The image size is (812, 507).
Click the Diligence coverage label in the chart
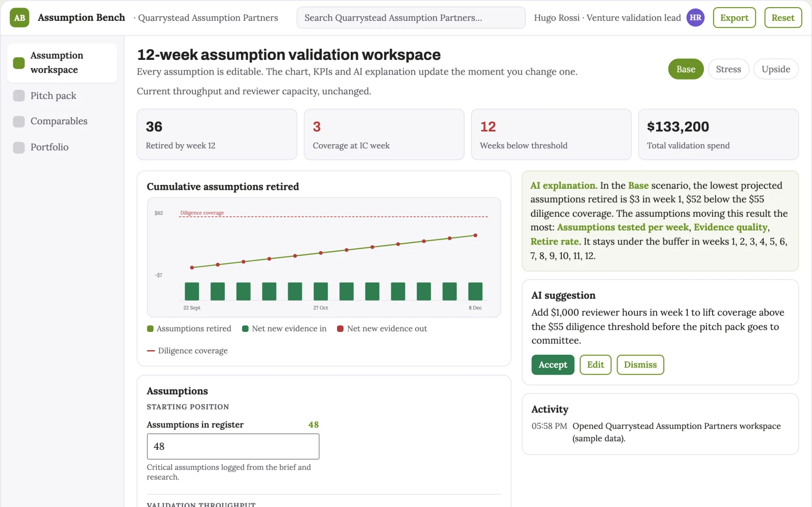tap(202, 213)
